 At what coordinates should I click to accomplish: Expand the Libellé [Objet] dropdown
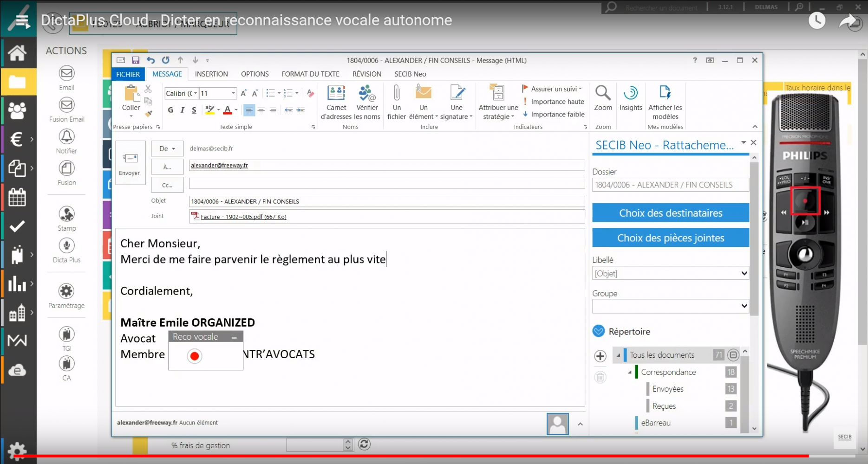[744, 273]
